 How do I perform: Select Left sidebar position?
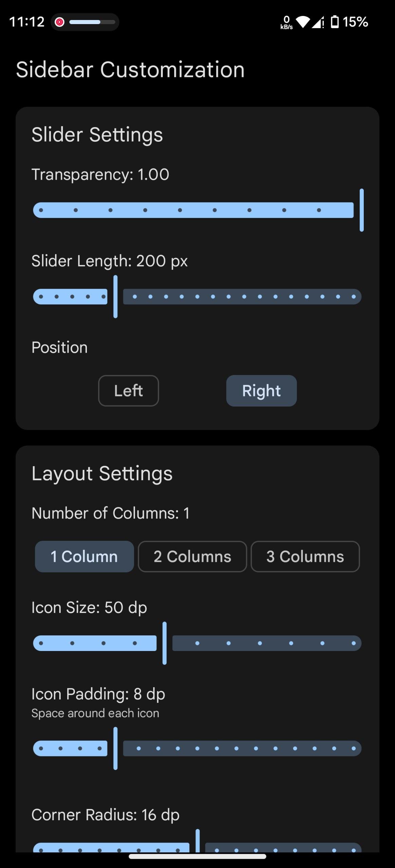click(129, 391)
